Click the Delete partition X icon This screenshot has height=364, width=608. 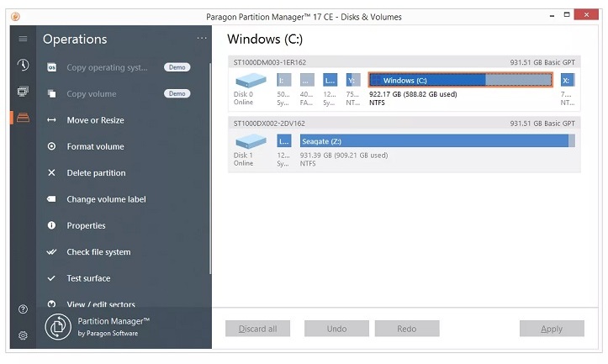[x=51, y=173]
